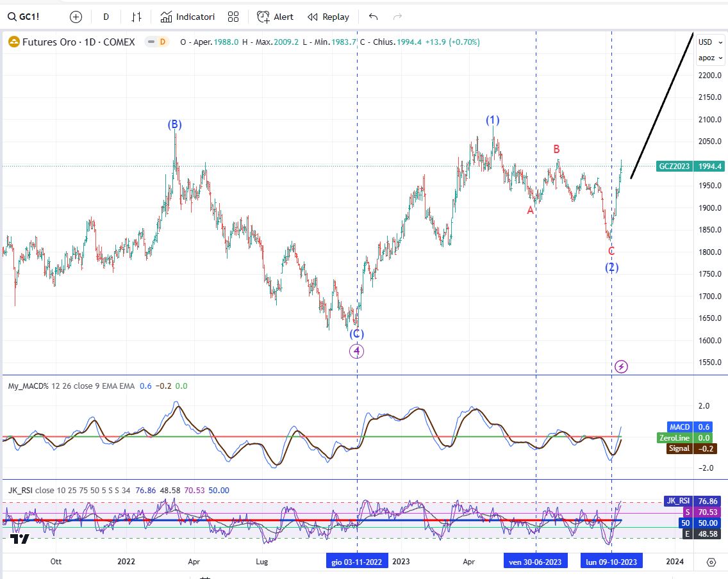Open the Indicatori panel

187,17
